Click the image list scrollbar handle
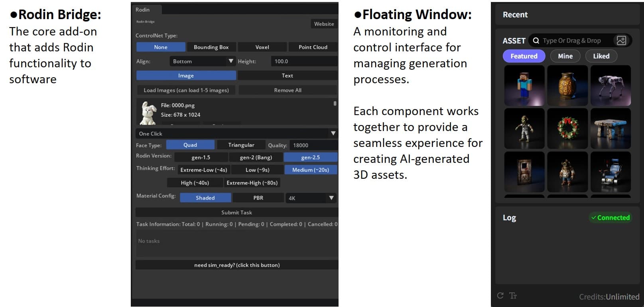 coord(335,104)
